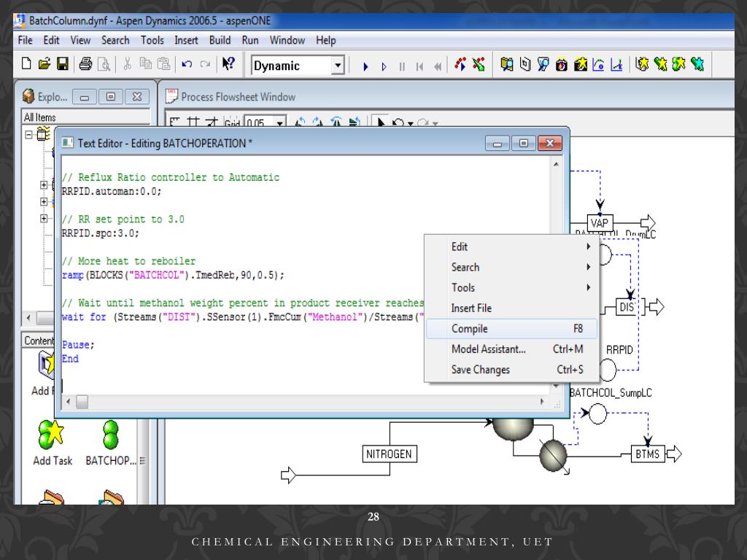Click text editor horizontal scroll-left arrow
Screen dimensions: 747x560
coord(69,402)
